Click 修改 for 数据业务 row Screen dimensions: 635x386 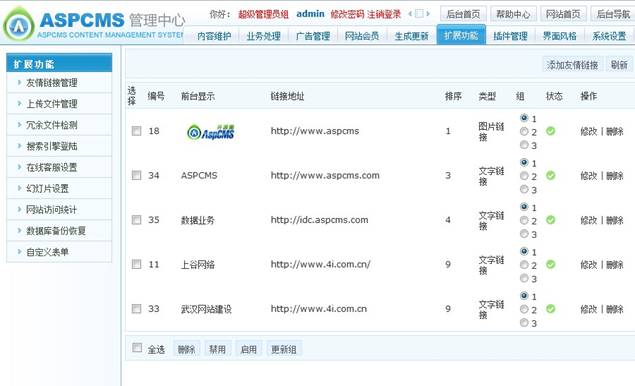tap(588, 220)
